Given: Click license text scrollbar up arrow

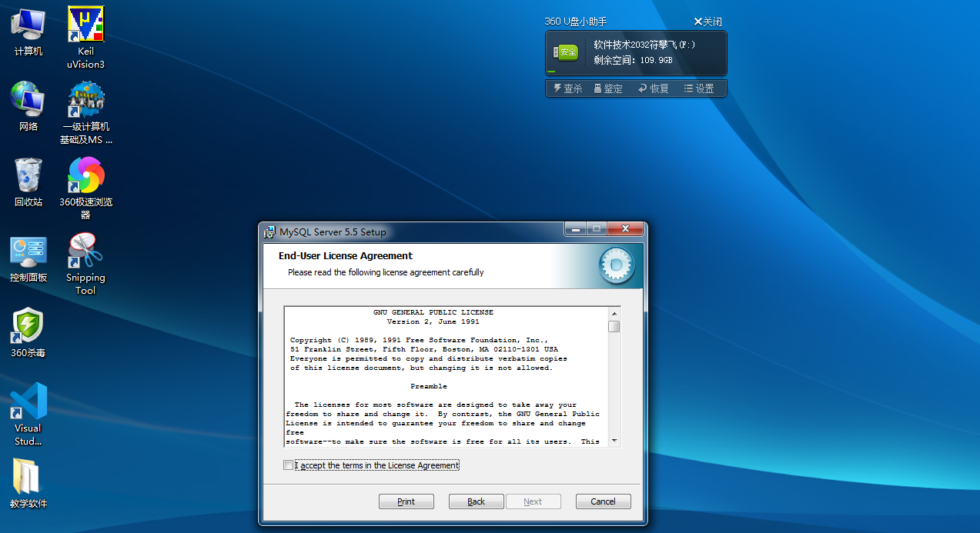Looking at the screenshot, I should pyautogui.click(x=614, y=313).
